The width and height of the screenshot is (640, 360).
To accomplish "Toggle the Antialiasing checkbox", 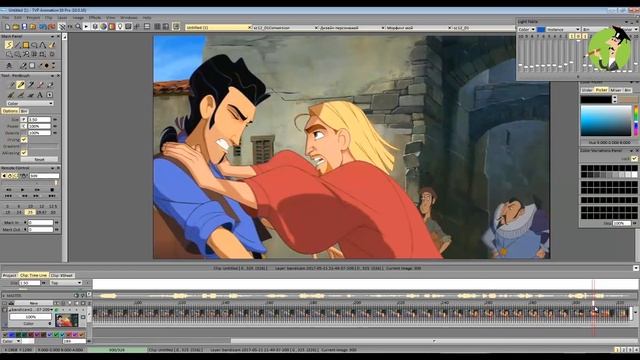I will pos(24,153).
